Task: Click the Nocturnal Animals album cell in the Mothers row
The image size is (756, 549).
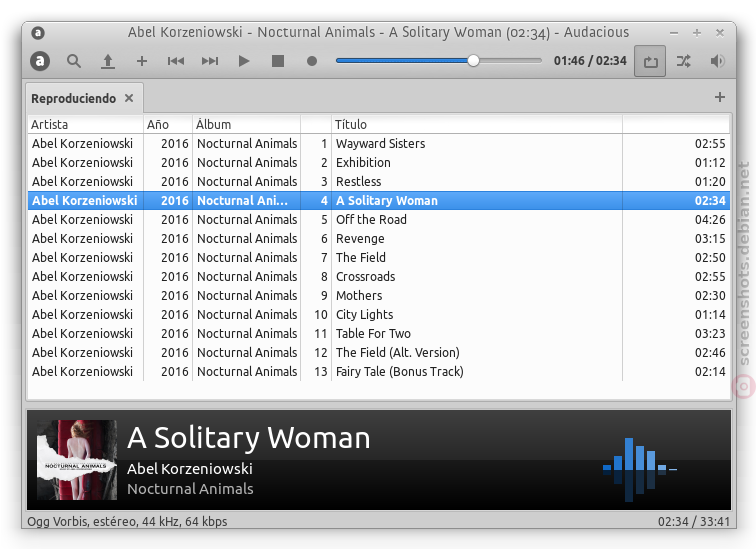Action: (247, 295)
